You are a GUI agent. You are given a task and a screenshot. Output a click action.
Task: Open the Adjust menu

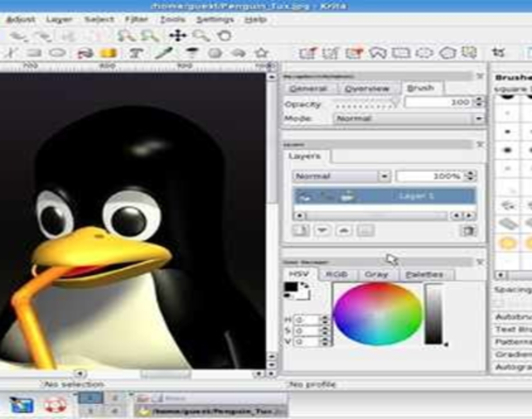pos(21,20)
